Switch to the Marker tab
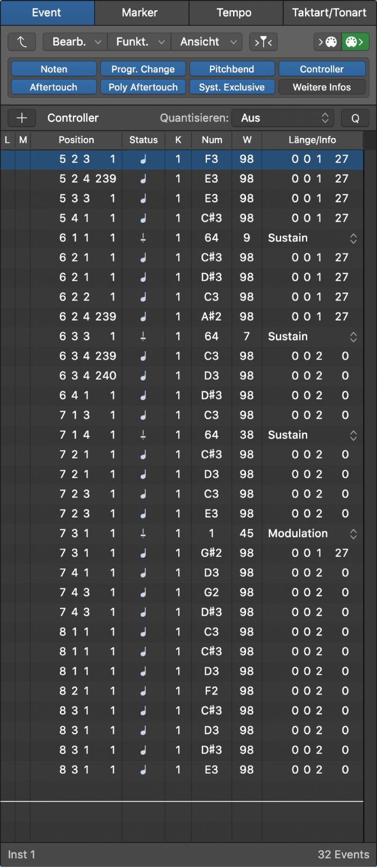This screenshot has width=377, height=868. pyautogui.click(x=142, y=13)
